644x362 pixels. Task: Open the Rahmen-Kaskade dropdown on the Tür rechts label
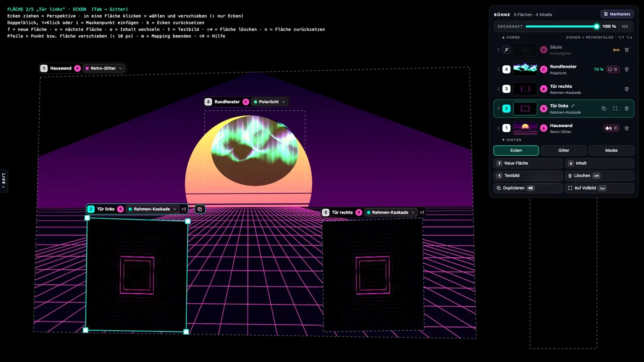click(391, 213)
